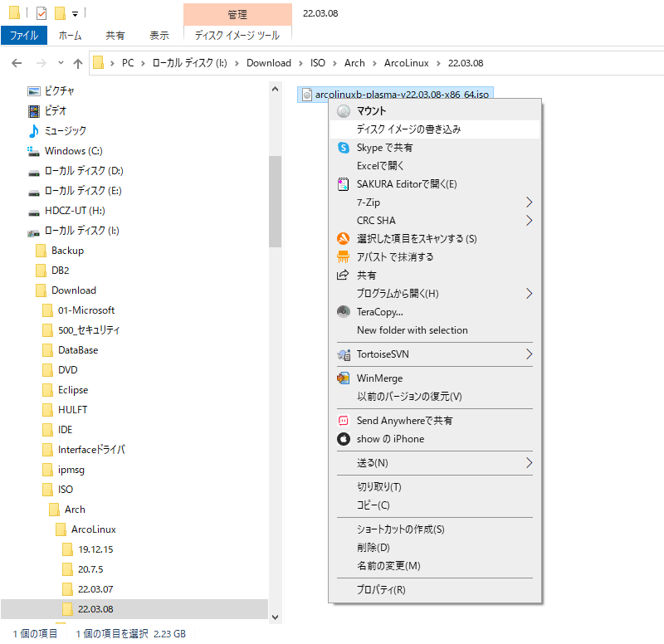664x644 pixels.
Task: Click the Mount disc icon in context menu
Action: point(344,111)
